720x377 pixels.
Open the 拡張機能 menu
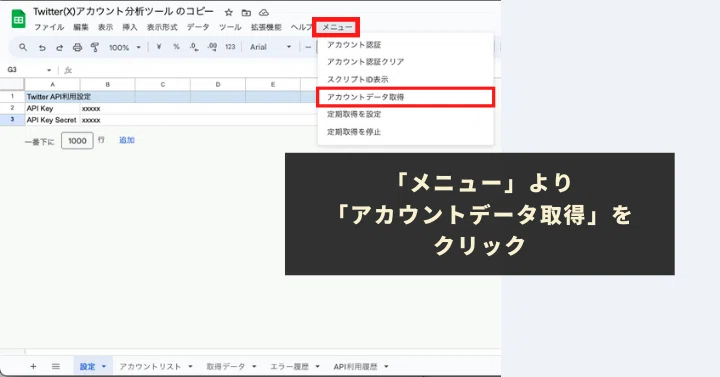point(266,27)
